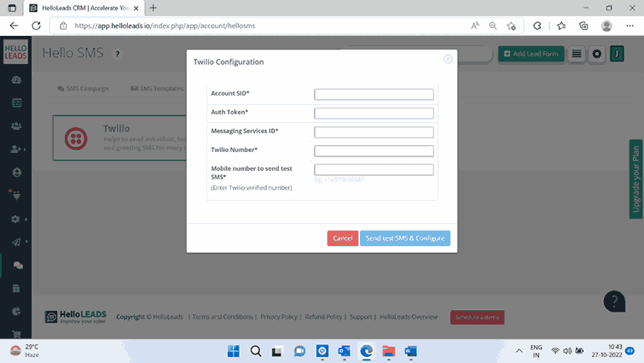Open the list view sidebar icon
644x363 pixels.
(16, 102)
